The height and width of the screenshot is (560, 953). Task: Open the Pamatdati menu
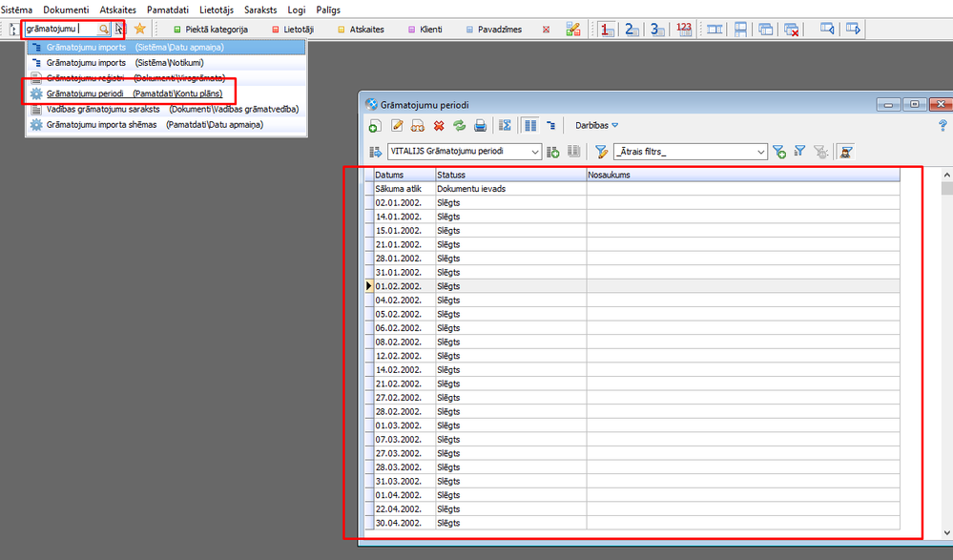pyautogui.click(x=167, y=9)
